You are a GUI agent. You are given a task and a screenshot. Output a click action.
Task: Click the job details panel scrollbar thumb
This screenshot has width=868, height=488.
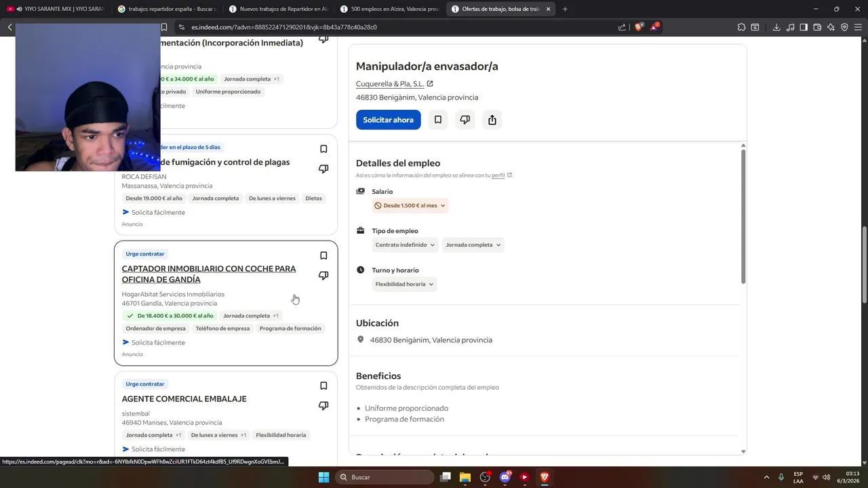743,216
